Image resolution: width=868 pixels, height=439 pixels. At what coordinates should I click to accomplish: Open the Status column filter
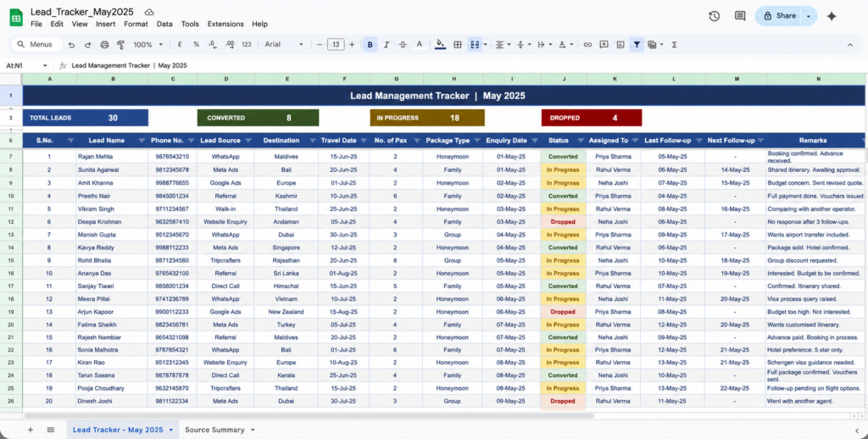pyautogui.click(x=581, y=141)
